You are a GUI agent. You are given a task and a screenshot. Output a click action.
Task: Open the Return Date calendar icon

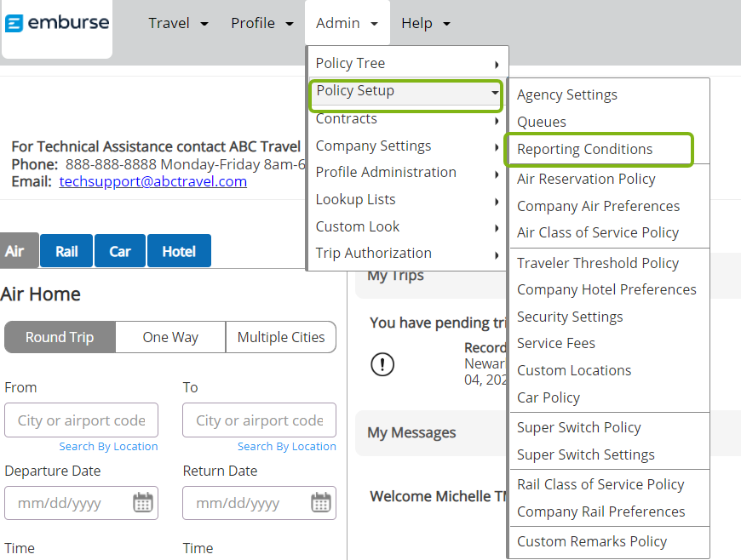pyautogui.click(x=321, y=502)
